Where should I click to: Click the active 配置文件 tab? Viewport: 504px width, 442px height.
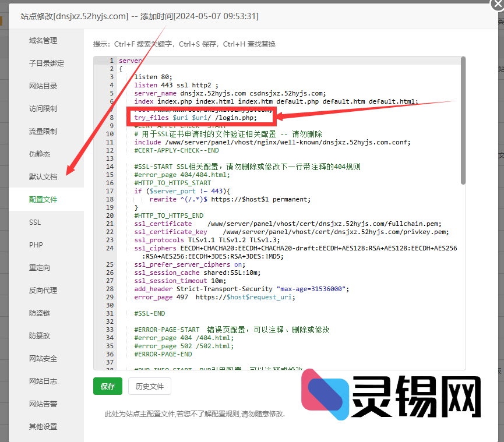click(x=43, y=200)
